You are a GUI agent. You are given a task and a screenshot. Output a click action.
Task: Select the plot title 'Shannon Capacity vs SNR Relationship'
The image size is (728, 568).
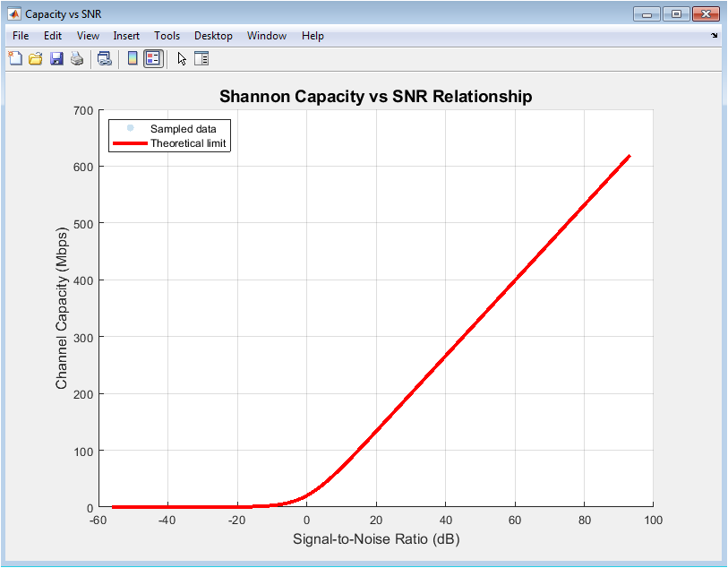tap(376, 97)
